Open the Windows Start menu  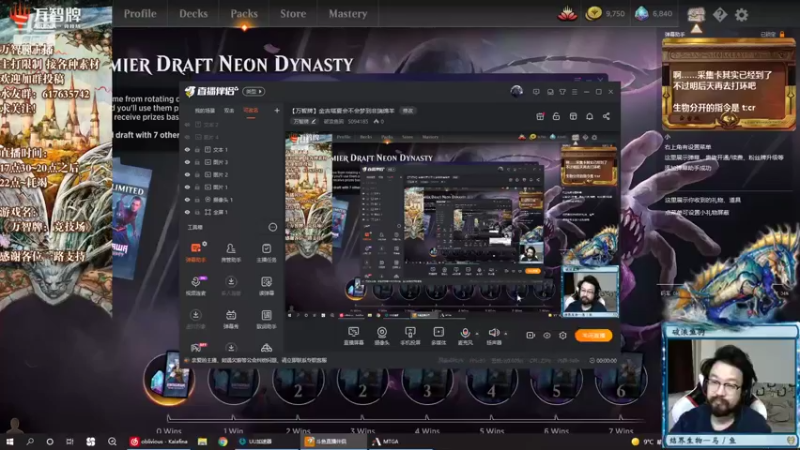coord(10,441)
